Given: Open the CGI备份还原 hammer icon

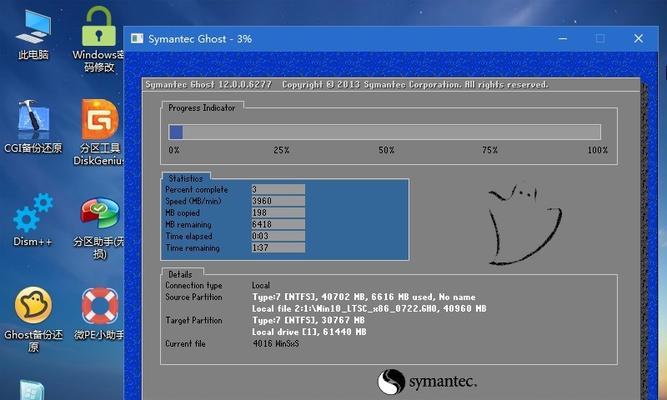Looking at the screenshot, I should pyautogui.click(x=33, y=119).
